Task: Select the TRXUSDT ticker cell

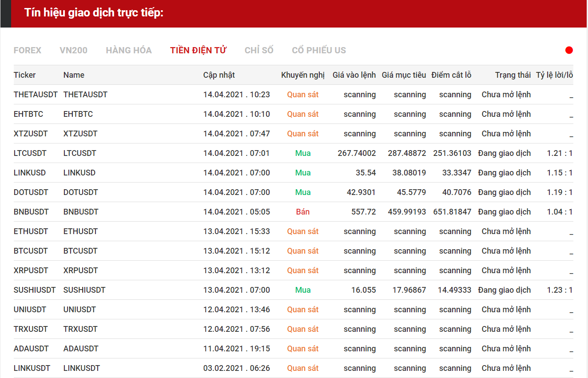Action: point(31,329)
